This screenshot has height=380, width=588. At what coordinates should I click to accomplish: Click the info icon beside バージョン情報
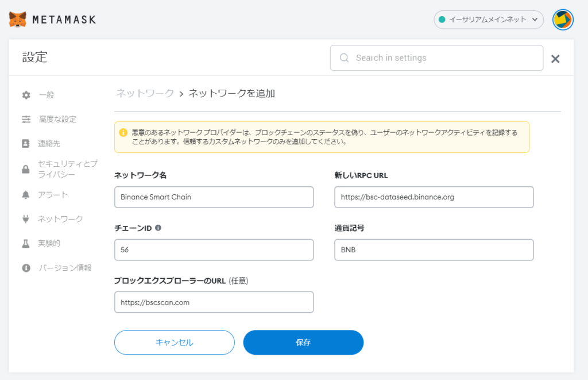[26, 268]
